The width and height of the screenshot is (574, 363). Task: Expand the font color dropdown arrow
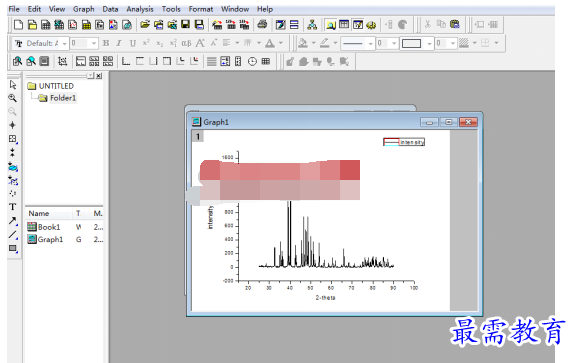(281, 43)
